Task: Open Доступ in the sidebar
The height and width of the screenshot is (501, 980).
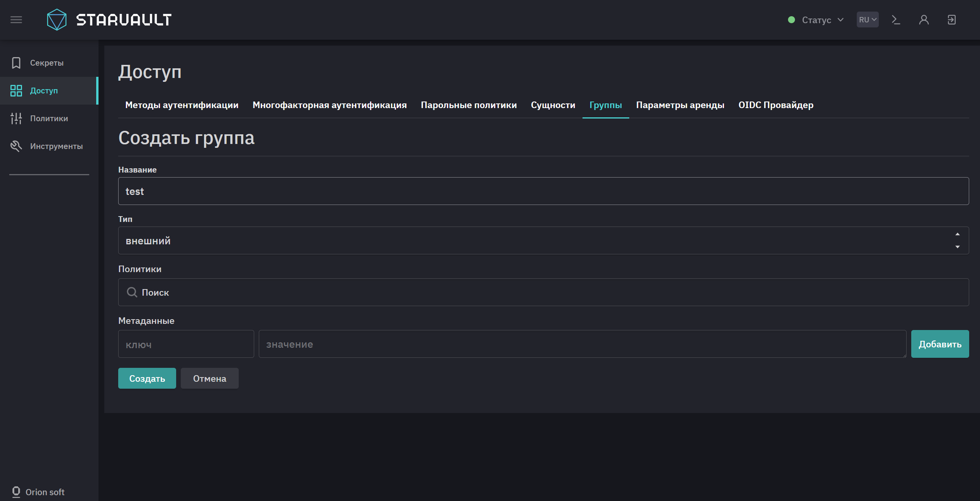Action: pyautogui.click(x=49, y=91)
